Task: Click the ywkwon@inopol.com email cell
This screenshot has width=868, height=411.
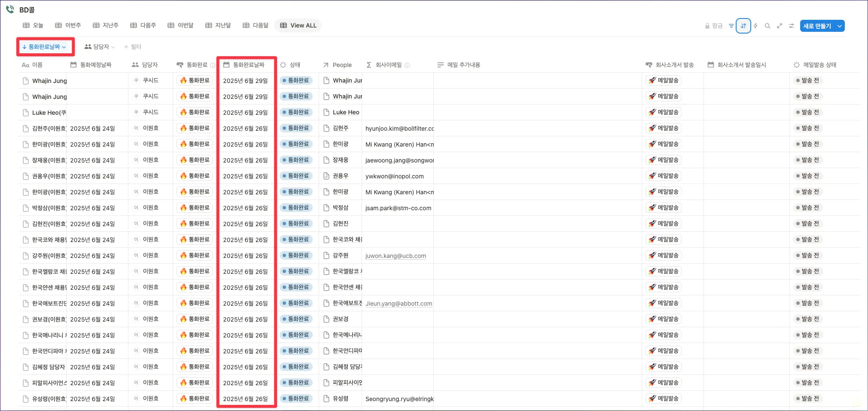Action: [398, 176]
